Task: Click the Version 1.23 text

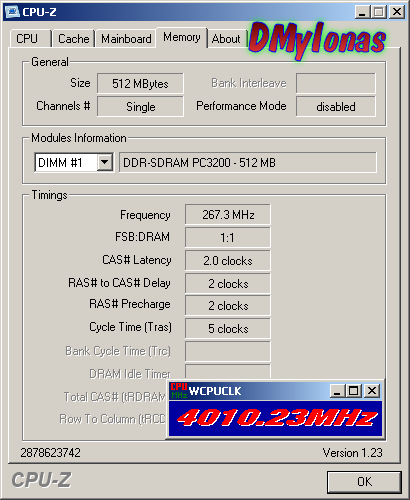Action: pyautogui.click(x=352, y=453)
